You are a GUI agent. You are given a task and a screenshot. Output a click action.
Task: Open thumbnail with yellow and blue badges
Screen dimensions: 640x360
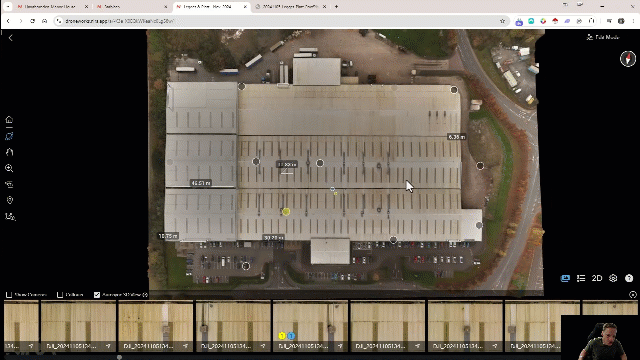(310, 326)
